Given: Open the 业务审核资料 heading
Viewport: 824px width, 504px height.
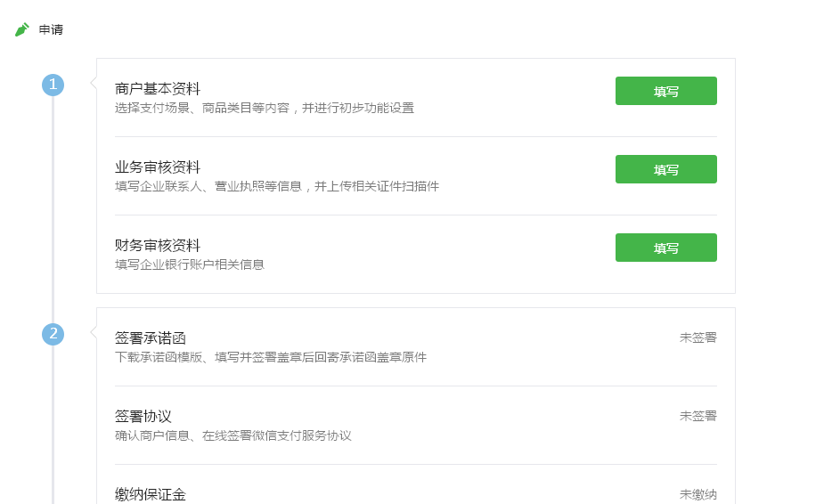Looking at the screenshot, I should tap(158, 167).
